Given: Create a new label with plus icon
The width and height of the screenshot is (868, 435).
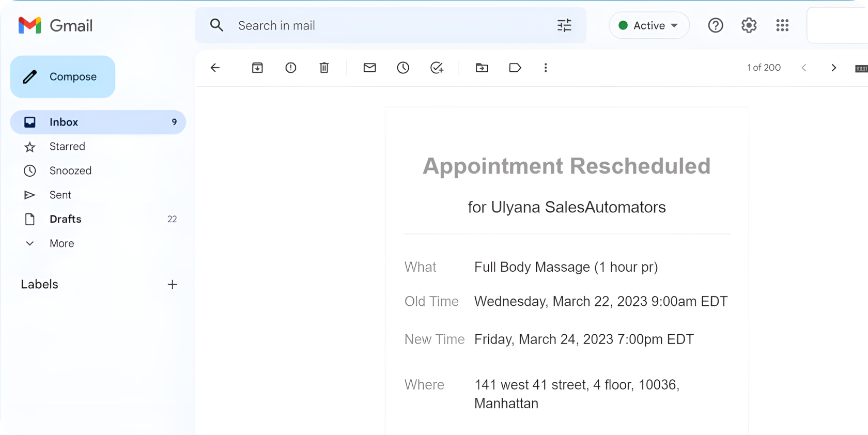Looking at the screenshot, I should [x=173, y=284].
